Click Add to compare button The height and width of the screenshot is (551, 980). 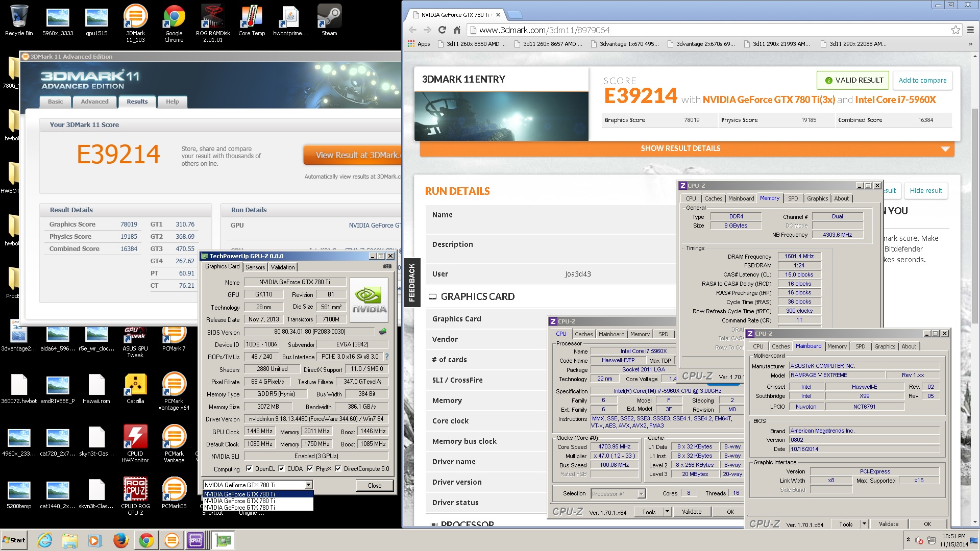tap(922, 81)
